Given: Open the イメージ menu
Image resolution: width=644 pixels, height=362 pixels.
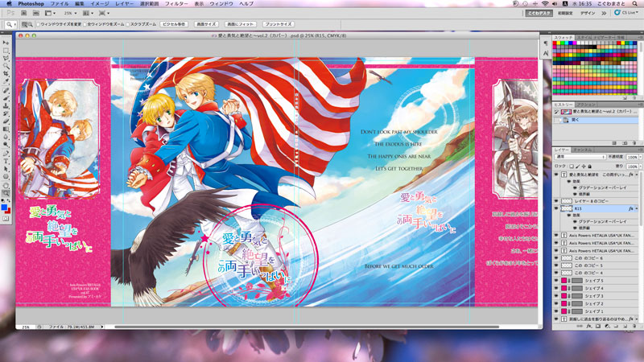Looking at the screenshot, I should (x=99, y=4).
